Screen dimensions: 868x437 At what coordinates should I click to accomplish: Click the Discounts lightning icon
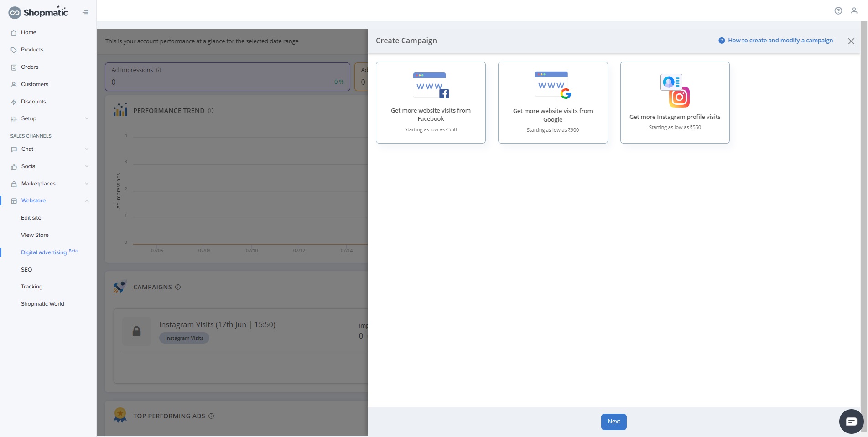[x=14, y=102]
